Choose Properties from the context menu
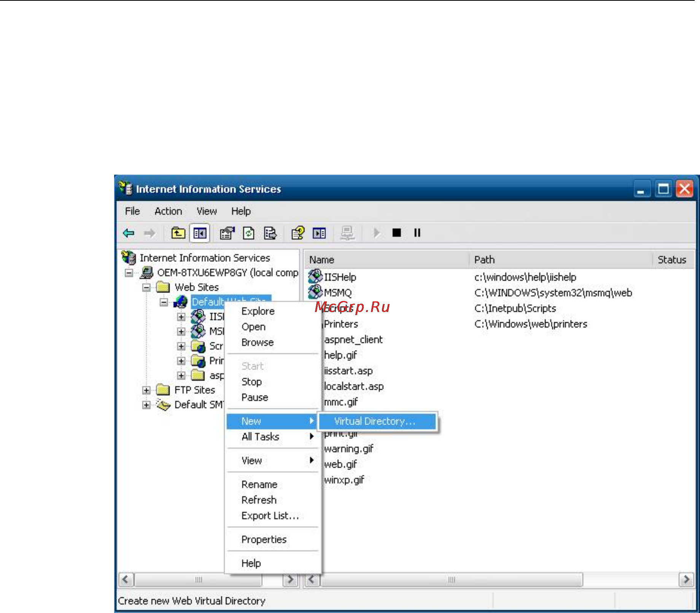Viewport: 700px width, 613px height. (272, 539)
